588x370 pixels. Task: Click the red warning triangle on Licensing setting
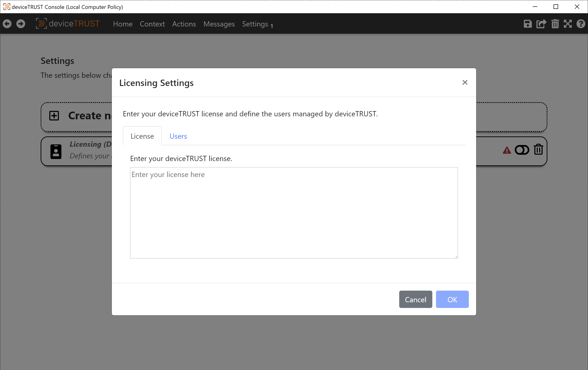coord(507,150)
